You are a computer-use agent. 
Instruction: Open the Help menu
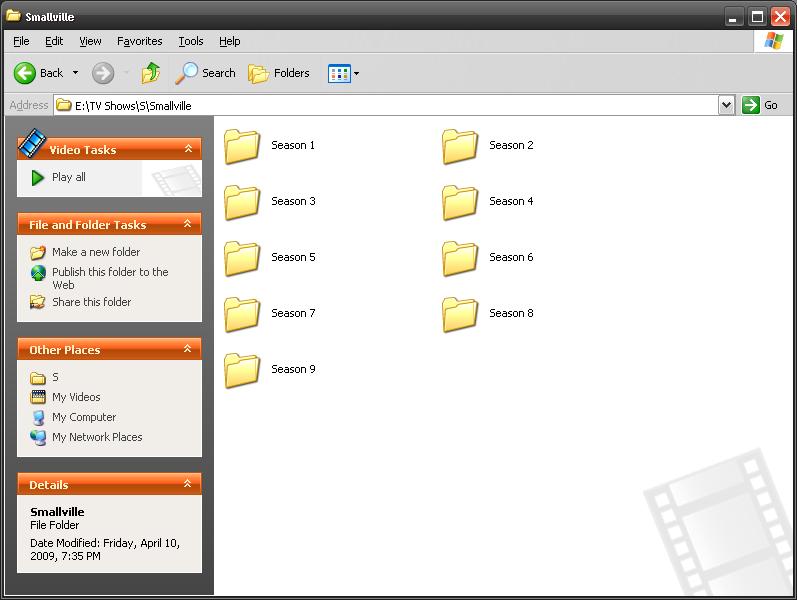[229, 41]
